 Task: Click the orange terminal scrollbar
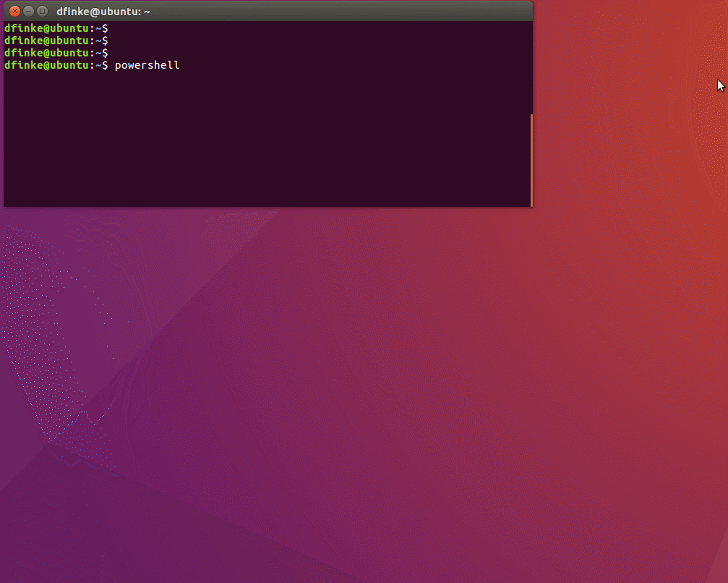click(531, 161)
